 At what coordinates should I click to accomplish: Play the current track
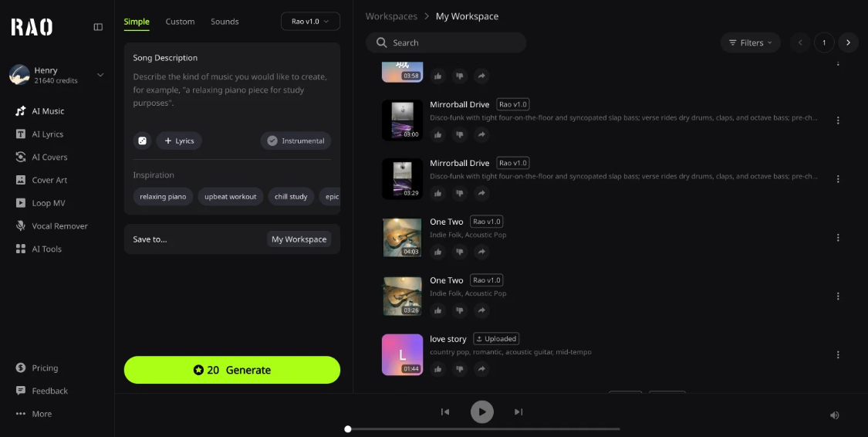(x=482, y=412)
